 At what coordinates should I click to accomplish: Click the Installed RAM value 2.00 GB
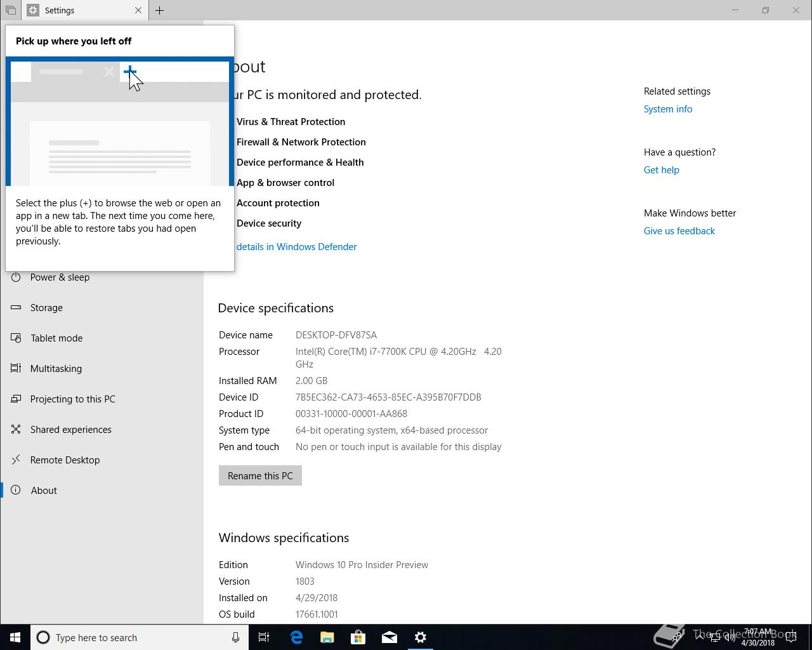[311, 380]
